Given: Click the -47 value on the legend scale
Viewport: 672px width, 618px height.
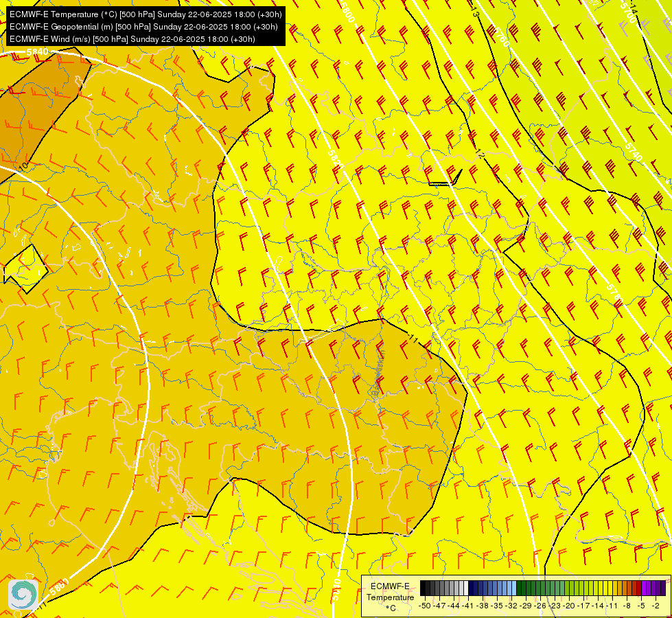Looking at the screenshot, I should pos(439,606).
